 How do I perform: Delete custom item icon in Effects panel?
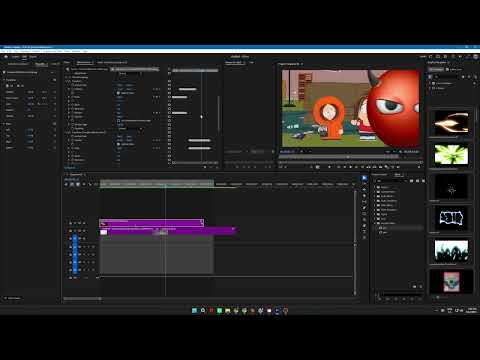coord(421,286)
